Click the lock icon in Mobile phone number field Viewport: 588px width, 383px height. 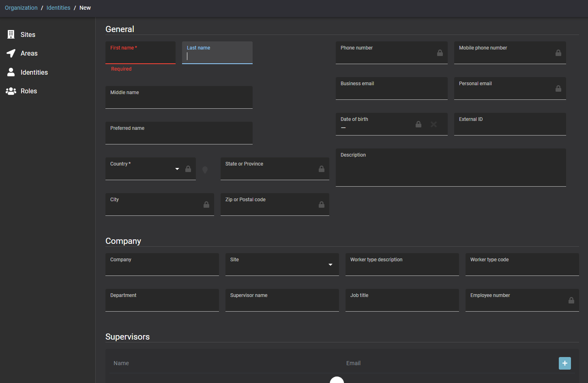tap(558, 53)
